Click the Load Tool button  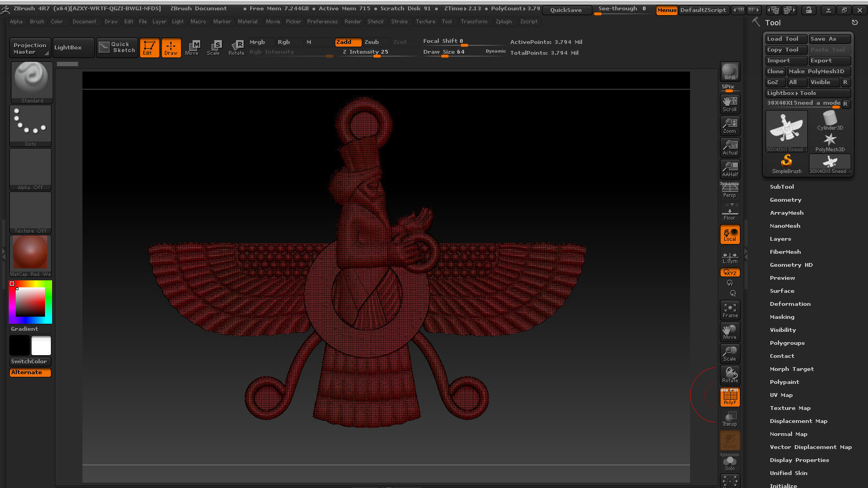[x=786, y=39]
